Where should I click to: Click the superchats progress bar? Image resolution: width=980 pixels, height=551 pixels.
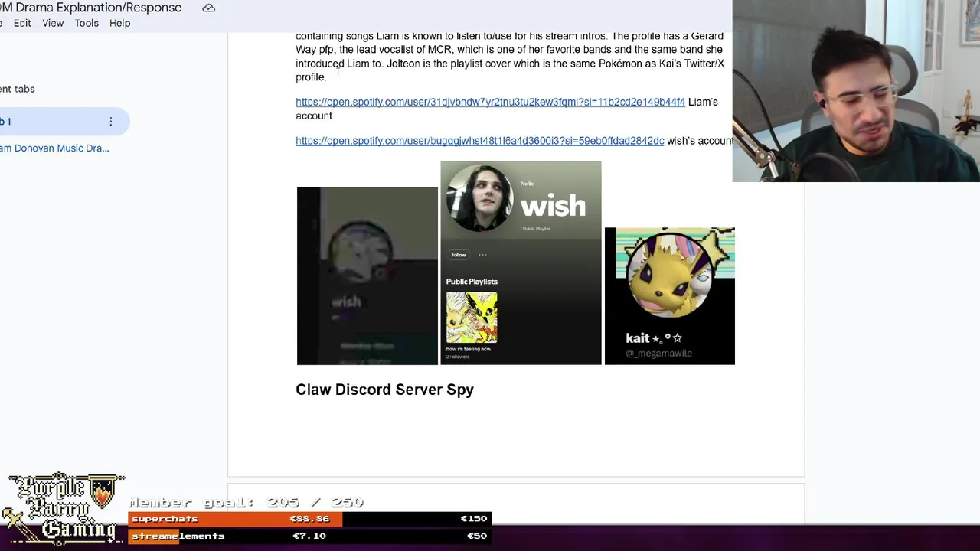(x=309, y=519)
